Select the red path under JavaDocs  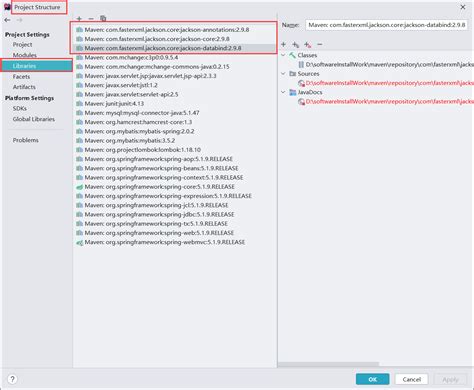390,102
